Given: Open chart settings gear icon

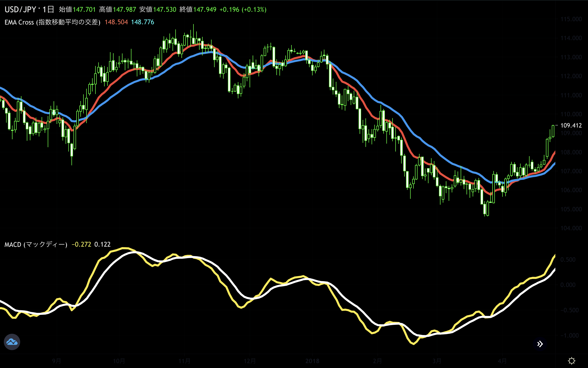Looking at the screenshot, I should (571, 361).
